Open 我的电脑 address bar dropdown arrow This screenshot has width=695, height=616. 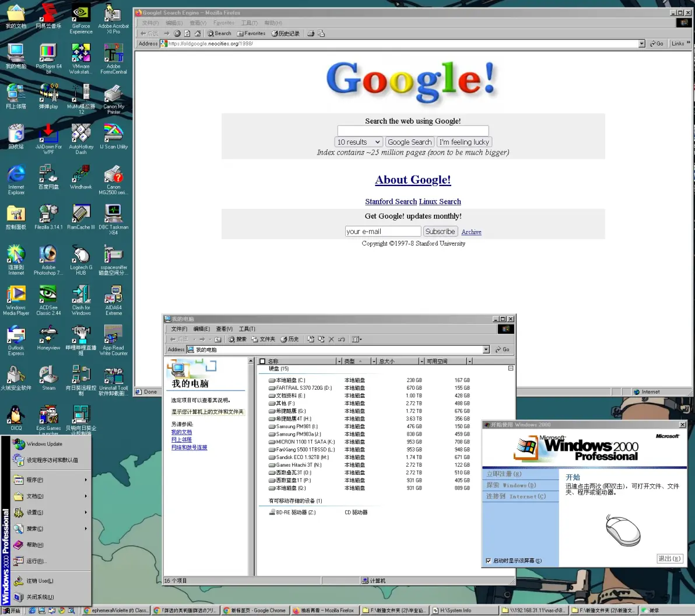click(486, 349)
